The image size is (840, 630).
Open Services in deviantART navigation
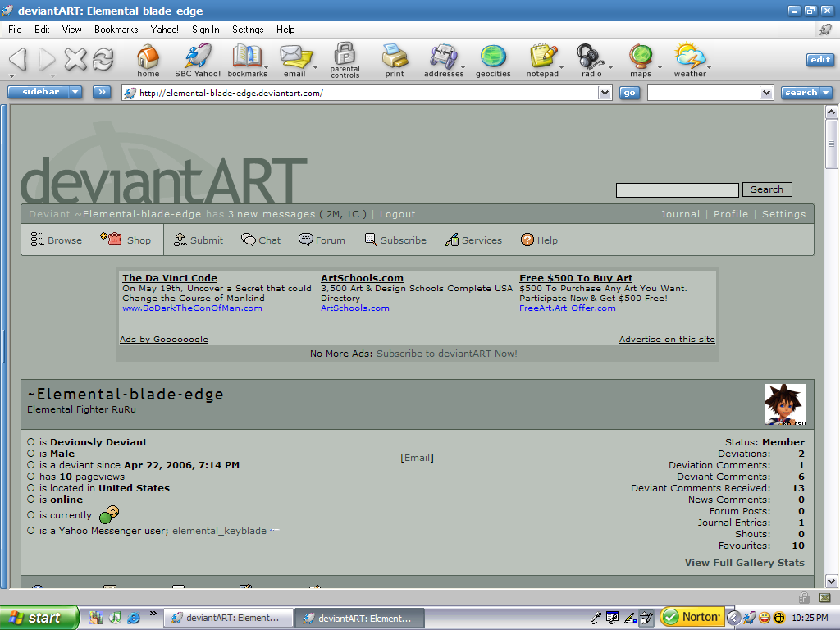(473, 240)
